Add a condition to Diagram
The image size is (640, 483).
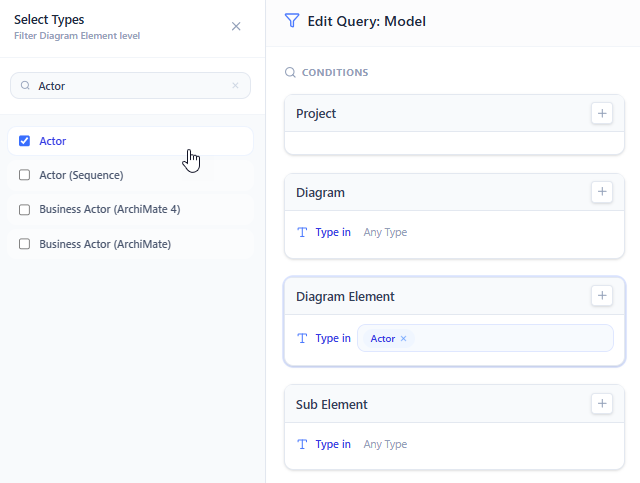click(602, 192)
